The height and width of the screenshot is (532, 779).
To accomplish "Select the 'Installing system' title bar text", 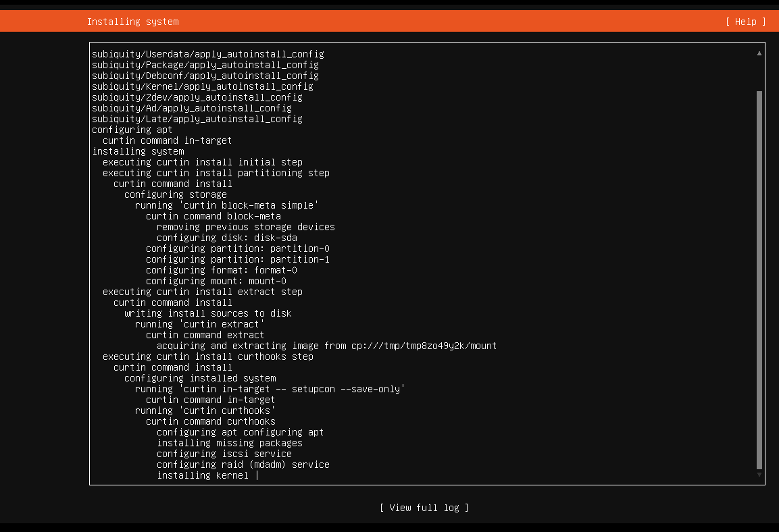I will tap(132, 21).
